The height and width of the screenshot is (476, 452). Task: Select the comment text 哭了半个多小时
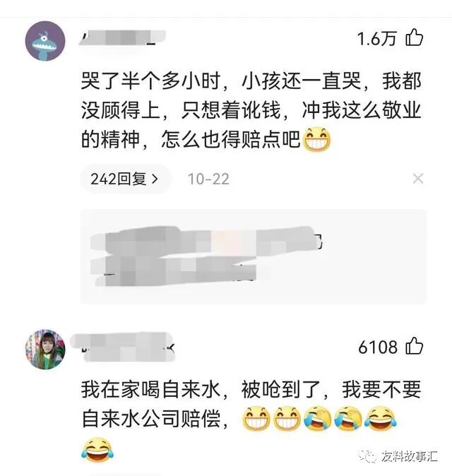[150, 81]
